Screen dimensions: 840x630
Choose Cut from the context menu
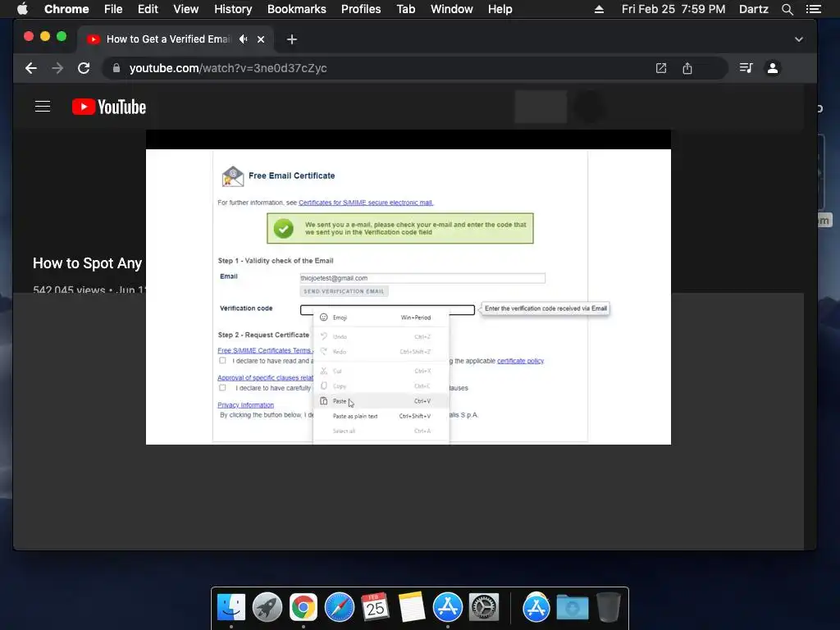point(381,372)
